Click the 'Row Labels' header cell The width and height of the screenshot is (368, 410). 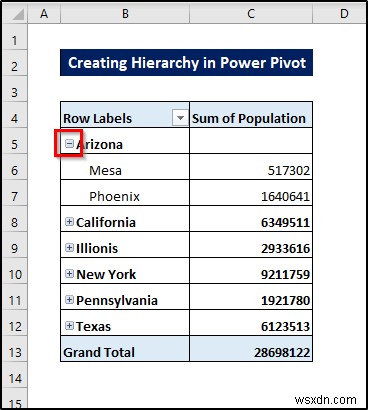click(x=125, y=115)
